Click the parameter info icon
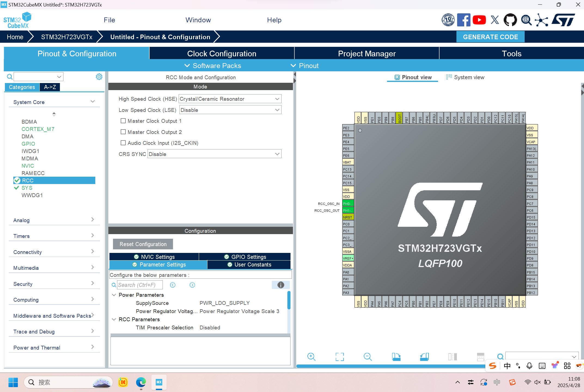This screenshot has height=392, width=584. [281, 285]
